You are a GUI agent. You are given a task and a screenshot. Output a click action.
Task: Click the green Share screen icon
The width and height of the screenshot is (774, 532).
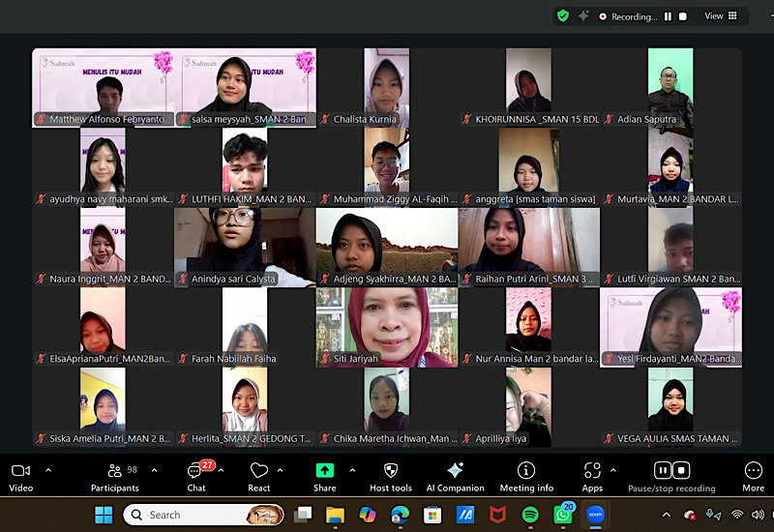pos(325,470)
